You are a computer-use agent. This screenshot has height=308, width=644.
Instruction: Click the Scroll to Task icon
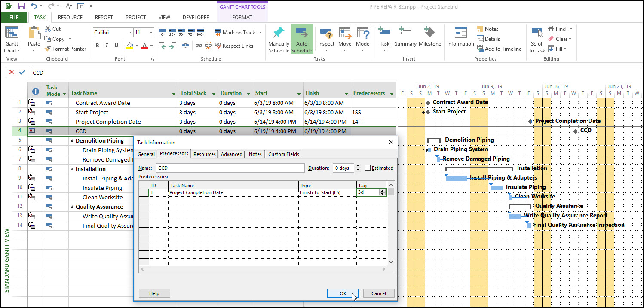click(537, 39)
